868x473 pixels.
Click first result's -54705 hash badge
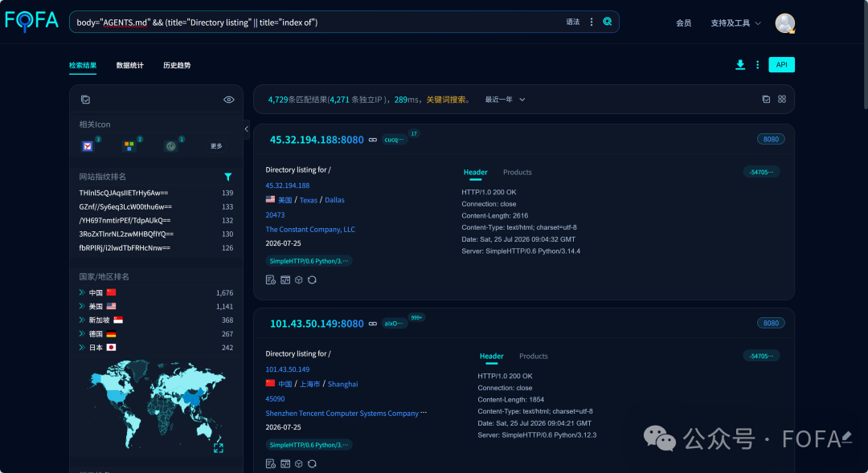761,172
